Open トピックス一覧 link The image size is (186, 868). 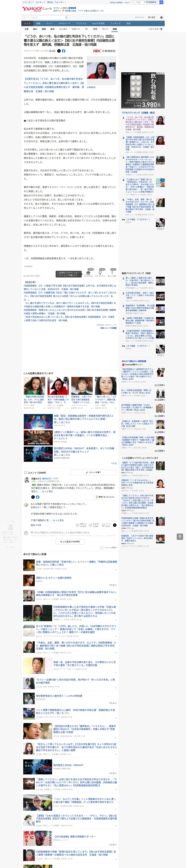click(x=155, y=29)
